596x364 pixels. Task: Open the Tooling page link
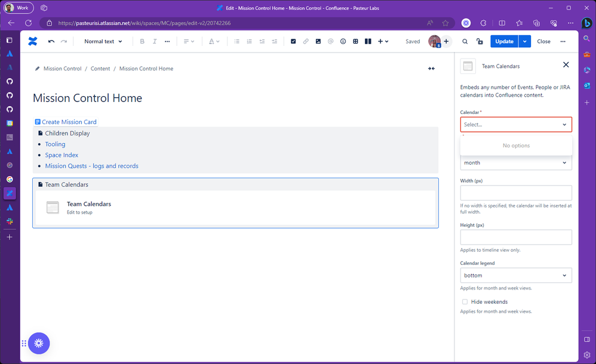(55, 144)
